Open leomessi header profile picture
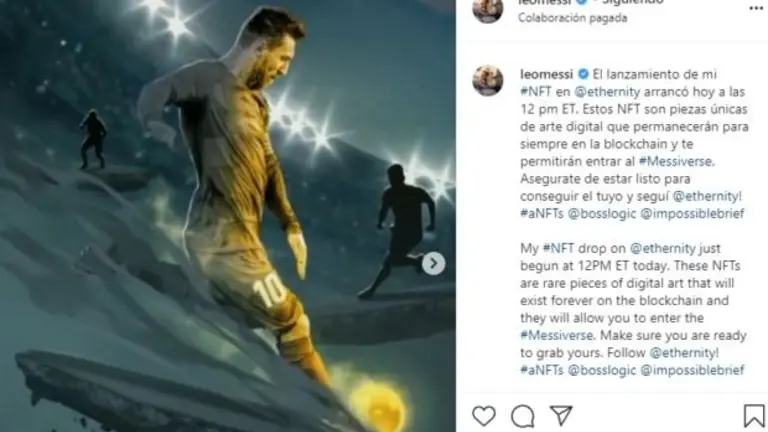The width and height of the screenshot is (768, 432). 487,9
